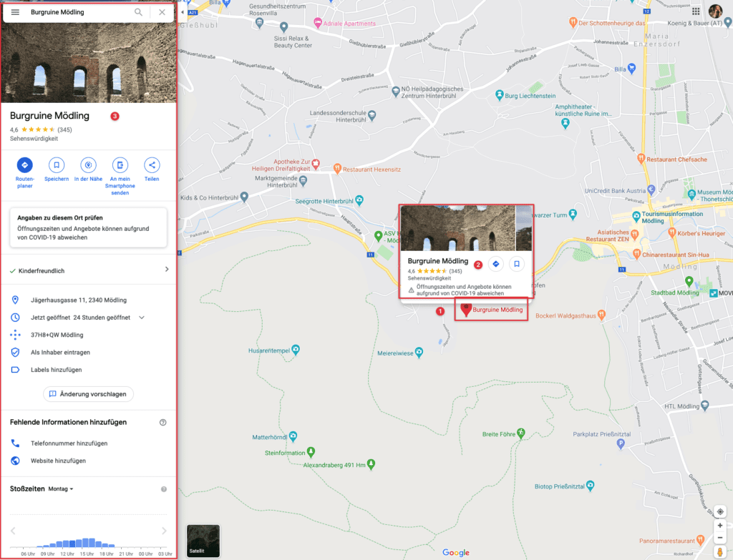Screen dimensions: 733x560
Task: Select Steinformation marker
Action: point(311,451)
